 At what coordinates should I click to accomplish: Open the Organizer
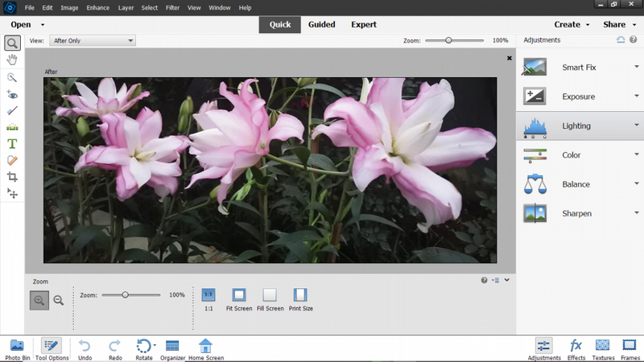coord(172,349)
